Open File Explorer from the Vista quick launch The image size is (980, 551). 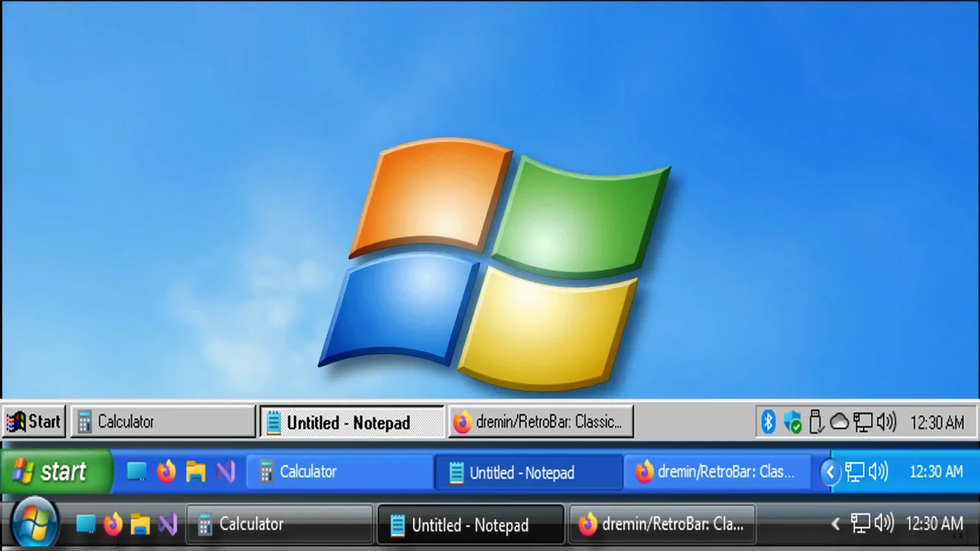(140, 524)
